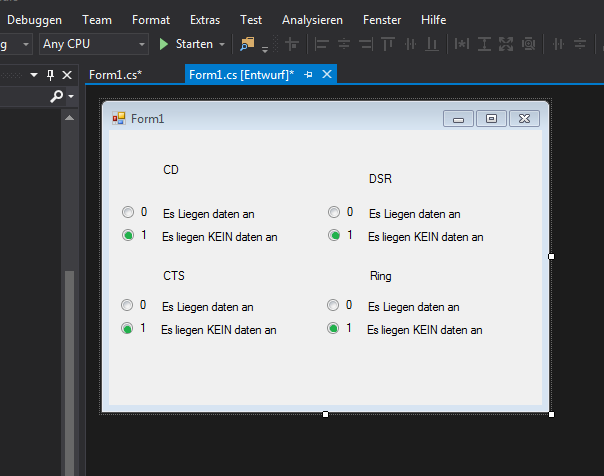
Task: Select DSR radio button 1
Action: pyautogui.click(x=334, y=235)
